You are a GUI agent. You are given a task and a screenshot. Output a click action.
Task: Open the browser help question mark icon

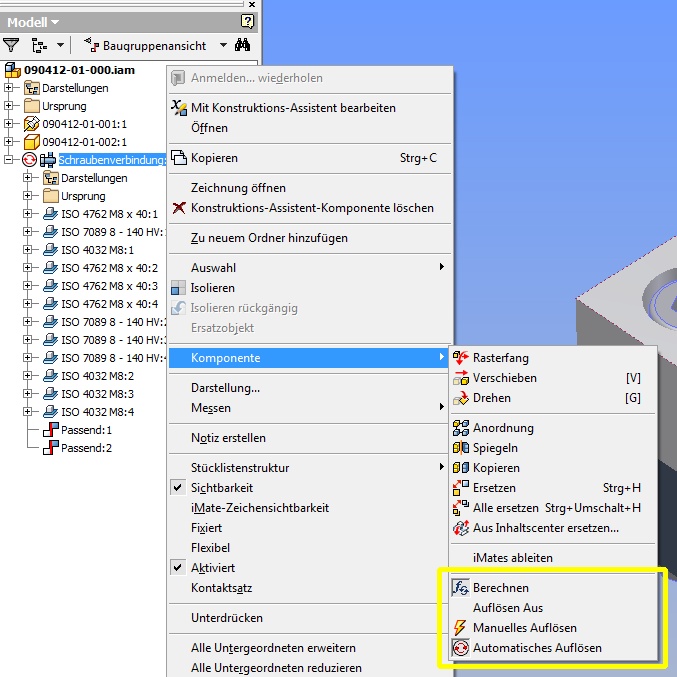247,21
